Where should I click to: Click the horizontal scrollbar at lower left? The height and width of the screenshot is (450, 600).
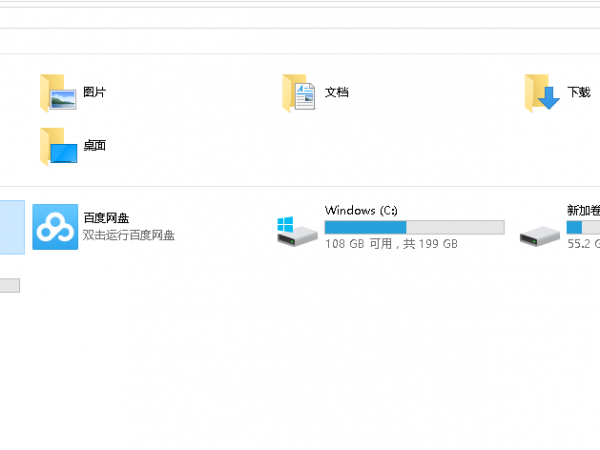click(x=9, y=286)
